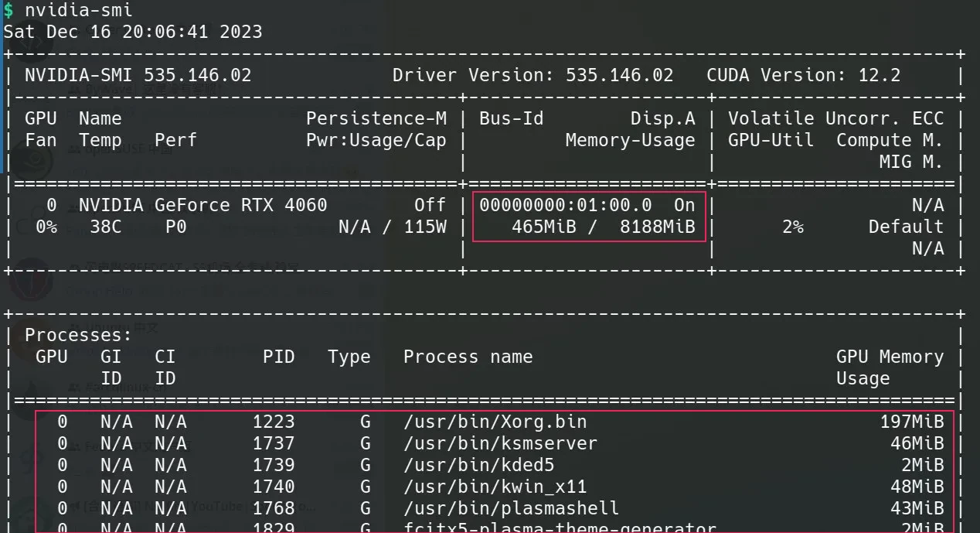Click the CUDA Version 12.2 text

click(x=803, y=75)
